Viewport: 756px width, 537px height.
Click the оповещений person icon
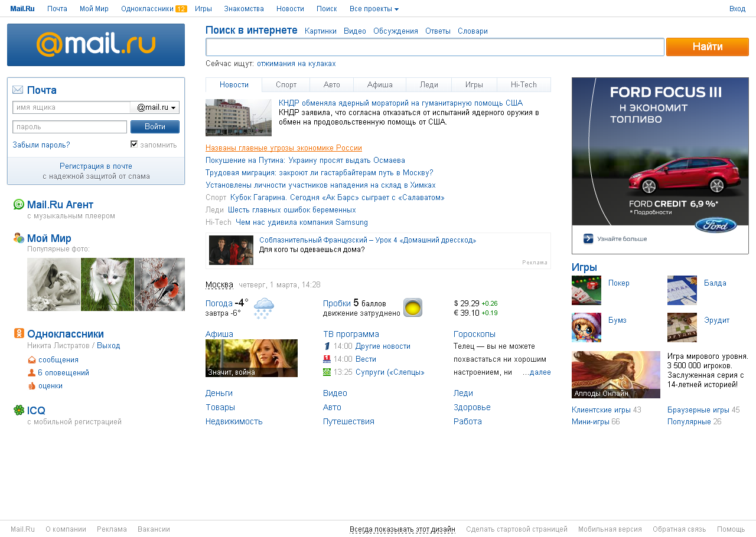[x=32, y=372]
